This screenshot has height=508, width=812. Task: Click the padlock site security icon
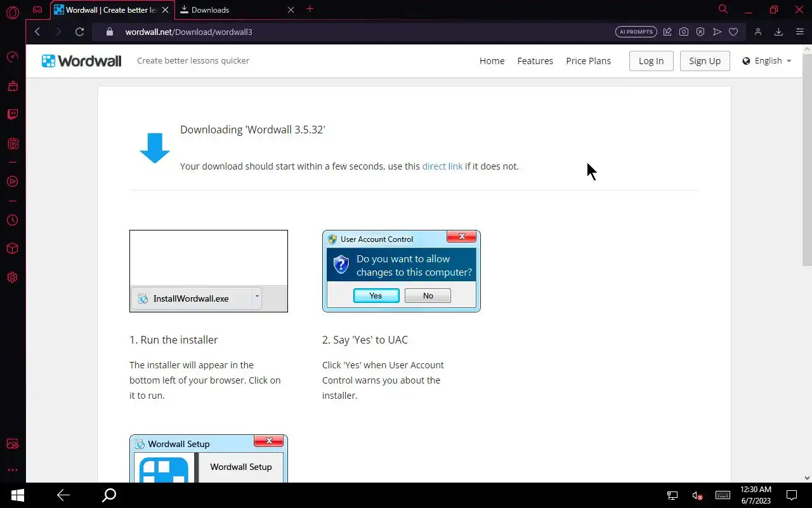[x=109, y=32]
